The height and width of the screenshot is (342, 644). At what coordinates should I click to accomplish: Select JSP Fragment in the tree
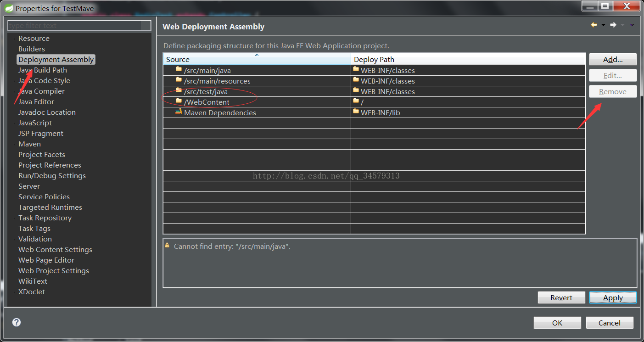coord(41,134)
